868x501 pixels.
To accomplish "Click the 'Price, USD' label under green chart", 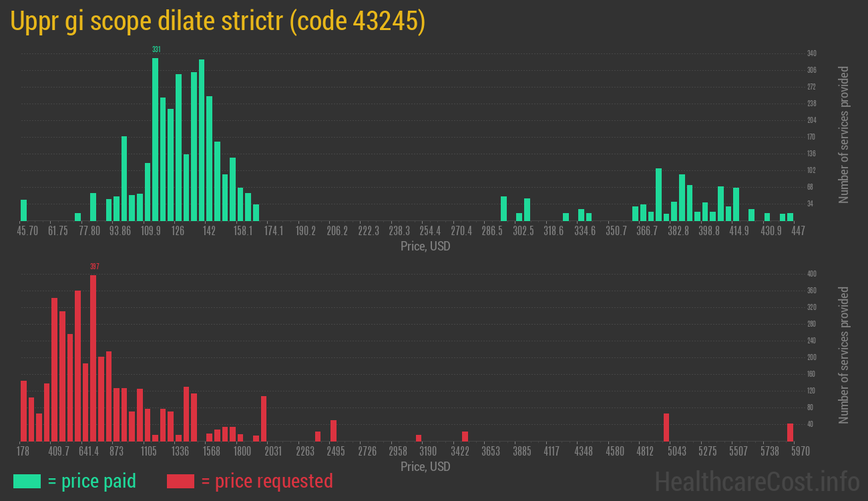I will click(x=425, y=246).
